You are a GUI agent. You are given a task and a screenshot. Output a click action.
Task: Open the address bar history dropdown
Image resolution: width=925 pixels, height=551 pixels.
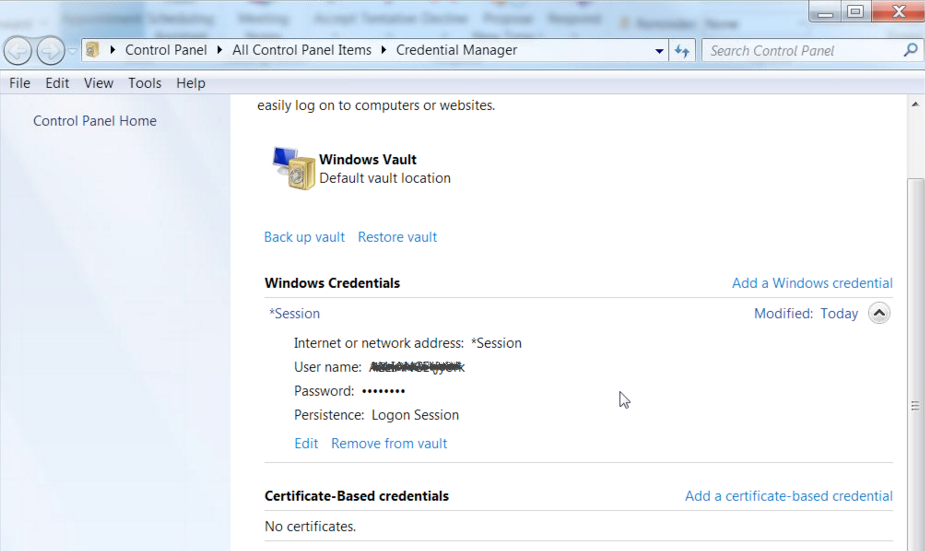659,51
